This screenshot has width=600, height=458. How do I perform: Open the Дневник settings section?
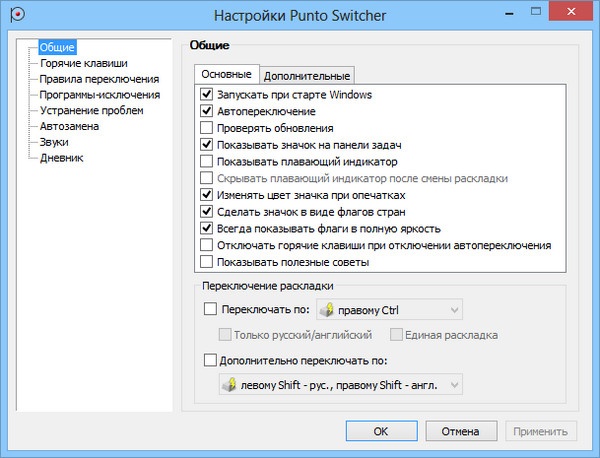coord(61,158)
